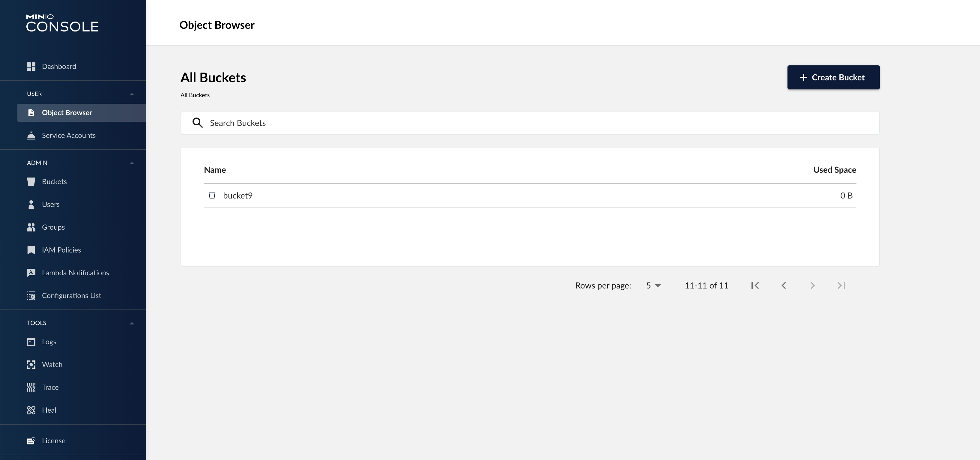Viewport: 980px width, 460px height.
Task: Click the Configurations List gear icon
Action: click(x=31, y=296)
